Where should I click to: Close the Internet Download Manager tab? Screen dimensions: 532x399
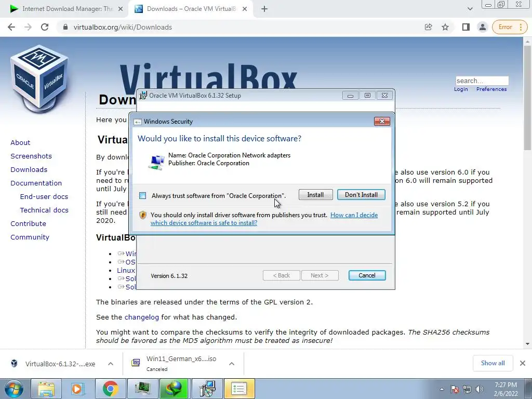coord(121,9)
